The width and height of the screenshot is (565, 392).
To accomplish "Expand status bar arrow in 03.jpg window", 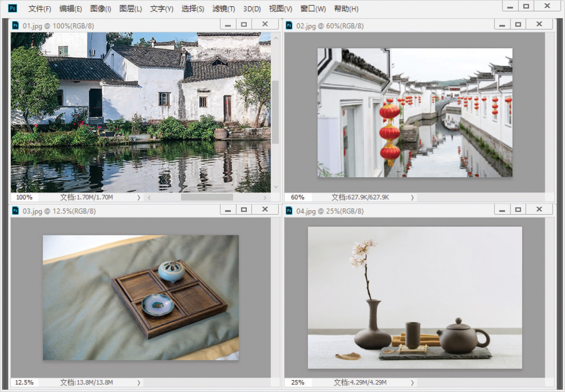I will tap(139, 383).
